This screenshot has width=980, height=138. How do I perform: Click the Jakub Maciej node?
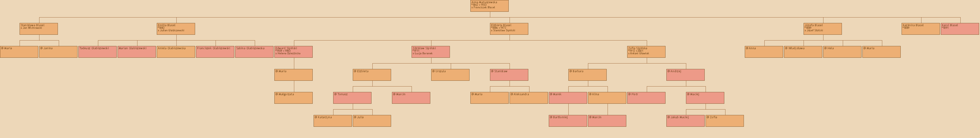(x=685, y=121)
